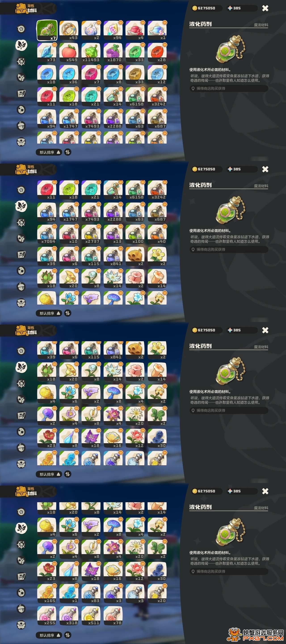Select the green leafy item showing x11493
This screenshot has width=286, height=644.
[91, 53]
